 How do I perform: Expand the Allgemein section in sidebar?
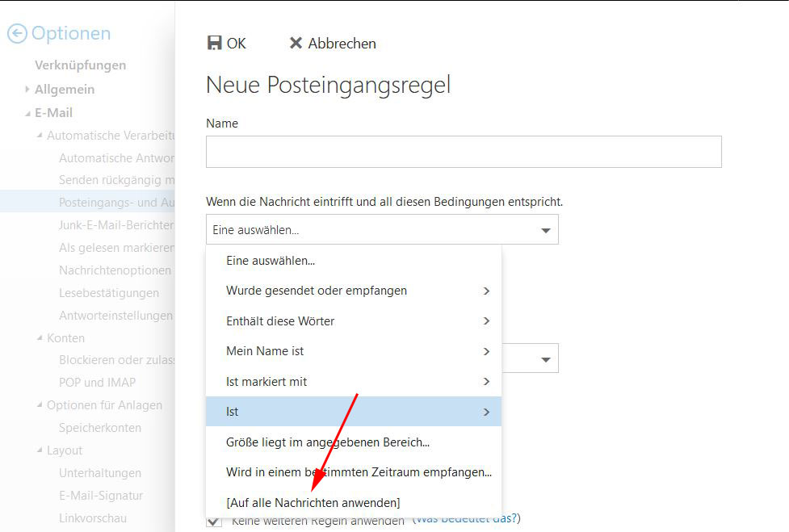(28, 90)
